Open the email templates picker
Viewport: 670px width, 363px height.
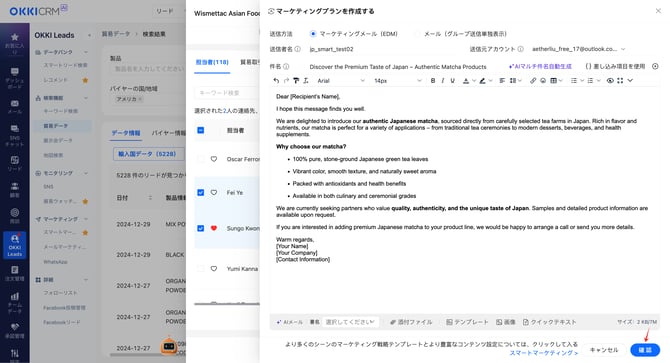(x=467, y=322)
